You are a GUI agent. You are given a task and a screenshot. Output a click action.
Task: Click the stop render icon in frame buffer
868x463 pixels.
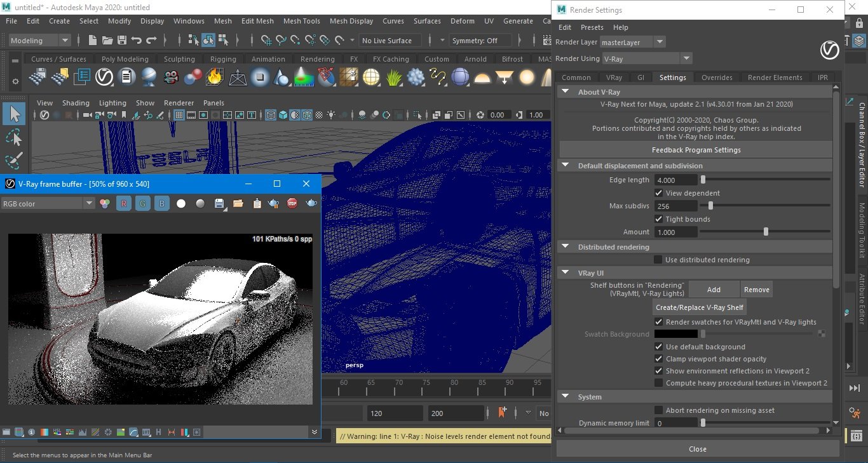click(292, 204)
